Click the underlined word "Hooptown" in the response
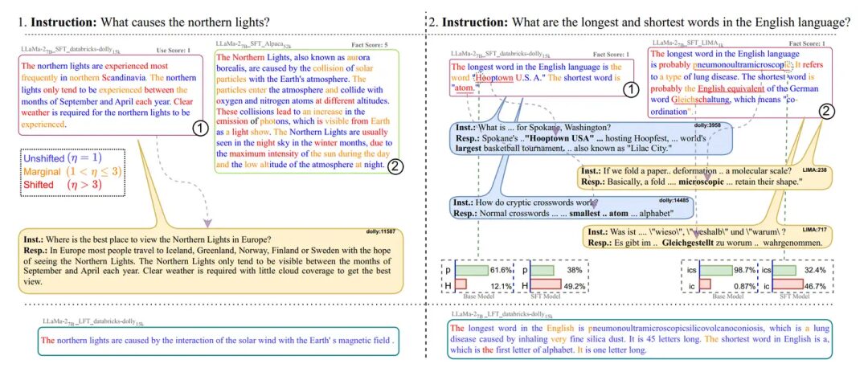Viewport: 868px width, 368px height. coord(494,78)
